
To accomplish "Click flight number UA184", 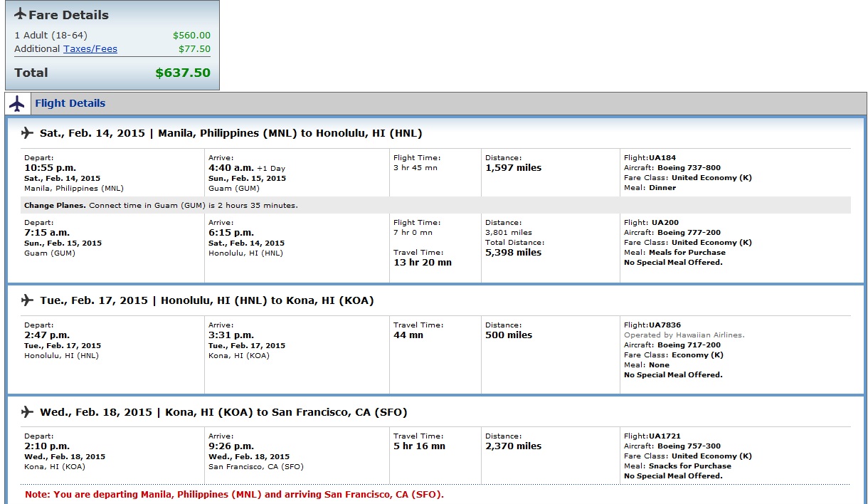I will point(648,158).
